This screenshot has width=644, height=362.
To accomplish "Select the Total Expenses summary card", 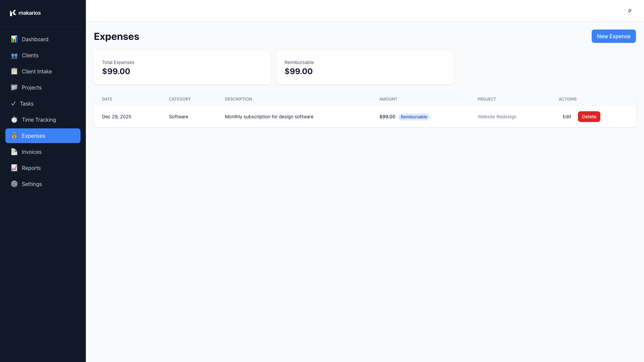I will click(x=182, y=67).
